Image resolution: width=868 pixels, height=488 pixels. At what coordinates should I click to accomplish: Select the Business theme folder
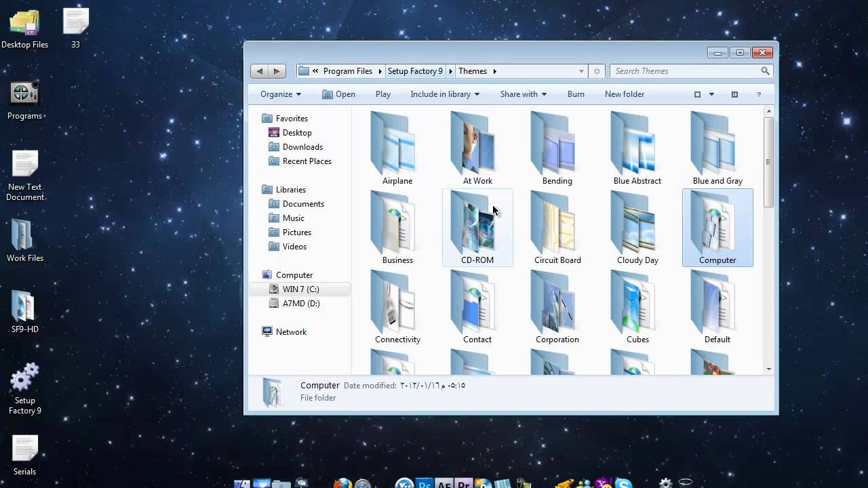pyautogui.click(x=397, y=228)
